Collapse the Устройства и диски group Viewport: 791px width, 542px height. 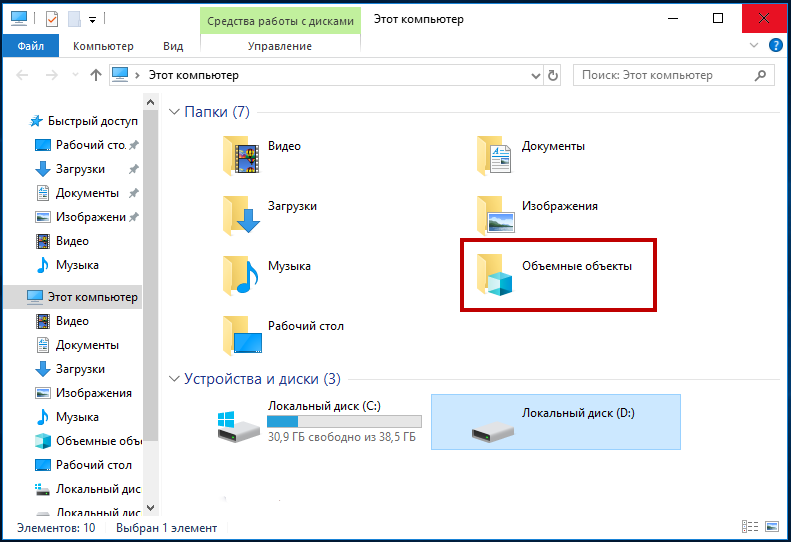tap(174, 379)
